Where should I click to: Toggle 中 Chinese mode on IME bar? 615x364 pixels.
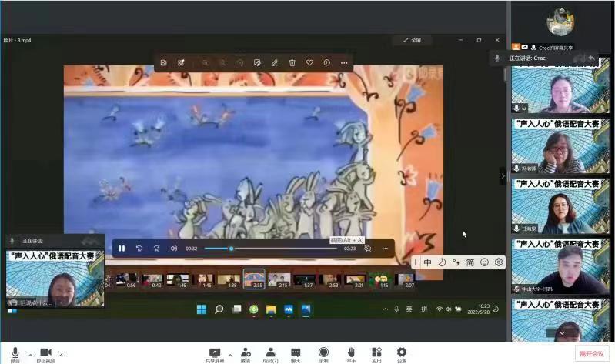click(428, 262)
